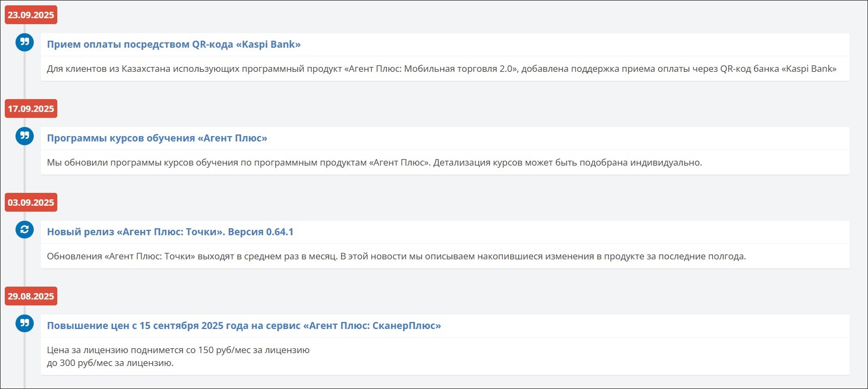Viewport: 868px width, 389px height.
Task: Select the 03.09.2025 date badge
Action: 31,203
